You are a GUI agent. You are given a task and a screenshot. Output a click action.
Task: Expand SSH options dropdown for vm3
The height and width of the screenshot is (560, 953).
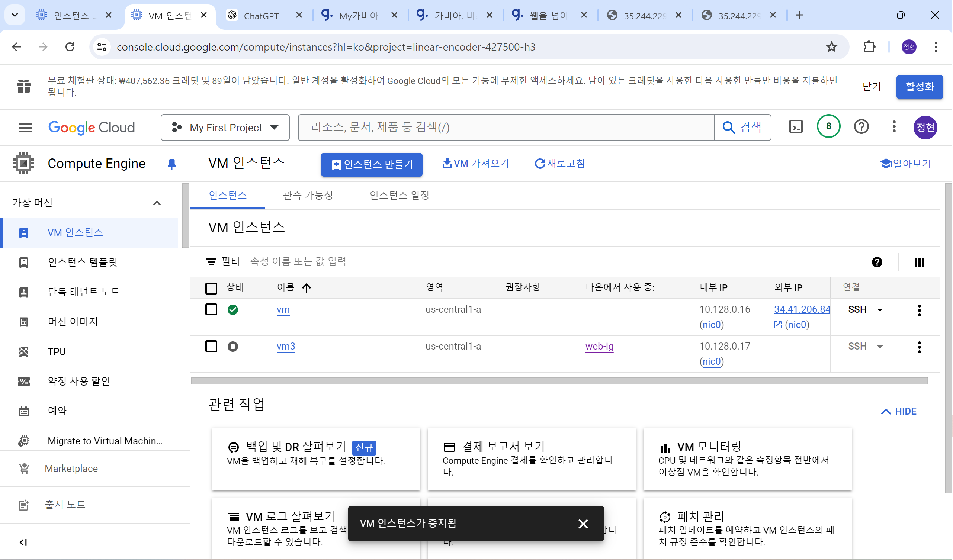[880, 347]
